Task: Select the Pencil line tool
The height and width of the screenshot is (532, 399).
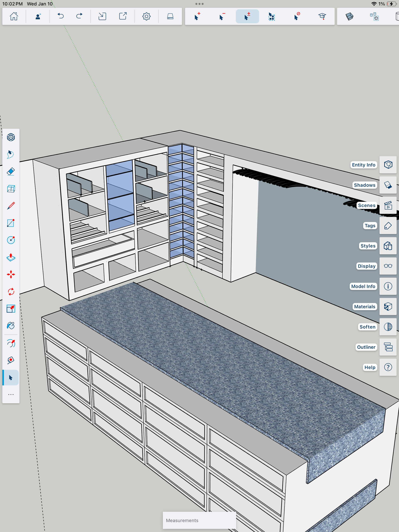Action: point(11,206)
